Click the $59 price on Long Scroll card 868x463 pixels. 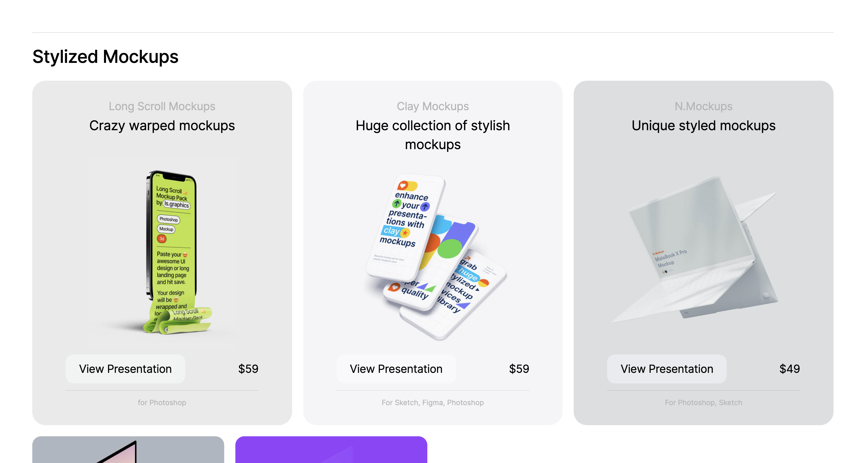point(248,369)
